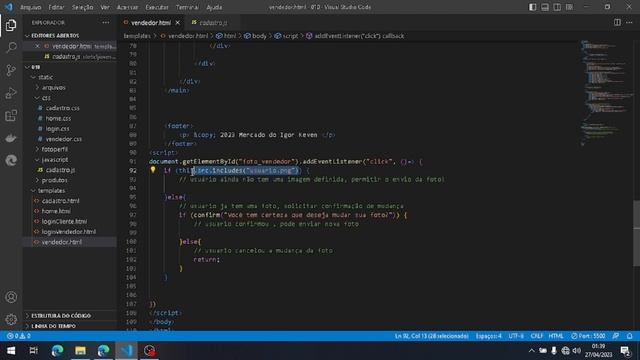This screenshot has height=360, width=640.
Task: Open Source Control view
Action: 11,70
